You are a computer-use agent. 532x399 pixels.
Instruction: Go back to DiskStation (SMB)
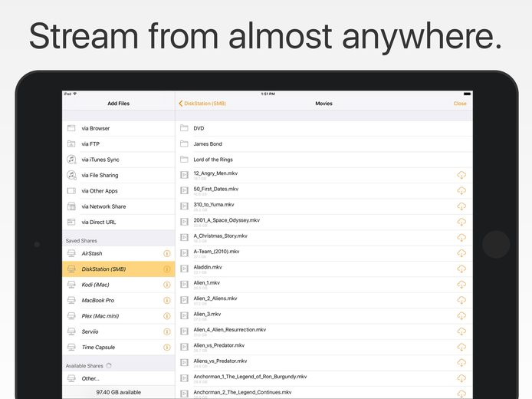202,104
